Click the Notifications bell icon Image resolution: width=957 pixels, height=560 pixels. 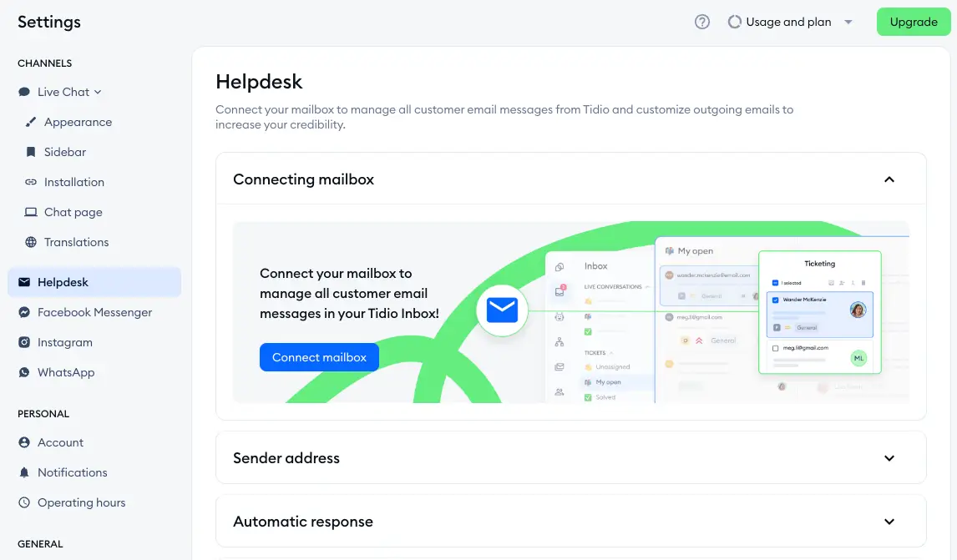click(x=24, y=472)
